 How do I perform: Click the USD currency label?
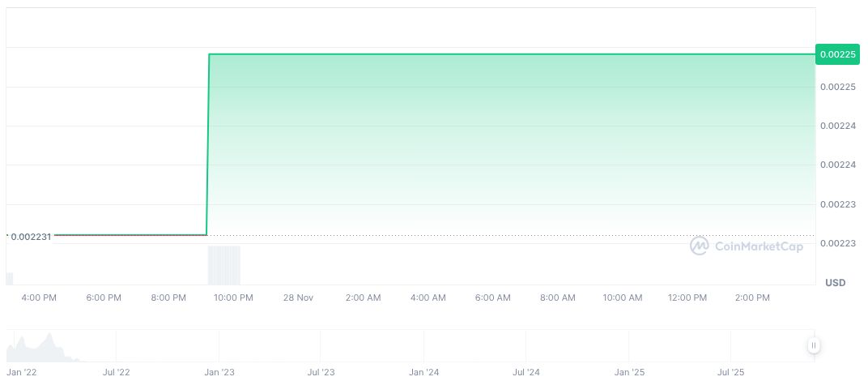(x=835, y=282)
